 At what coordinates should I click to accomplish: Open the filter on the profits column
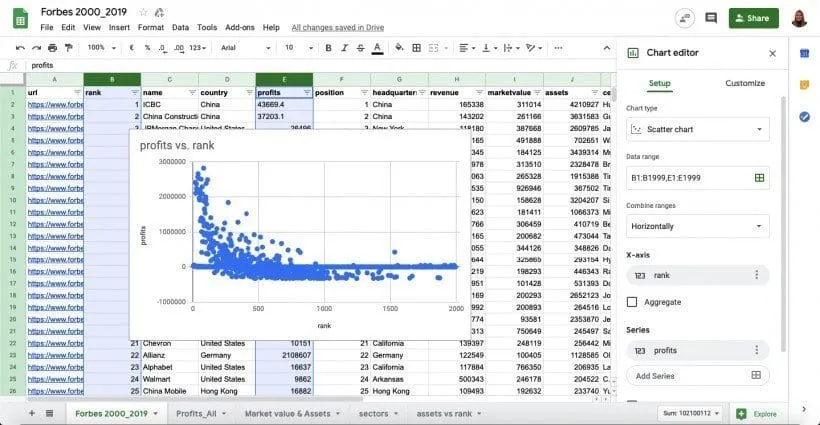click(306, 93)
